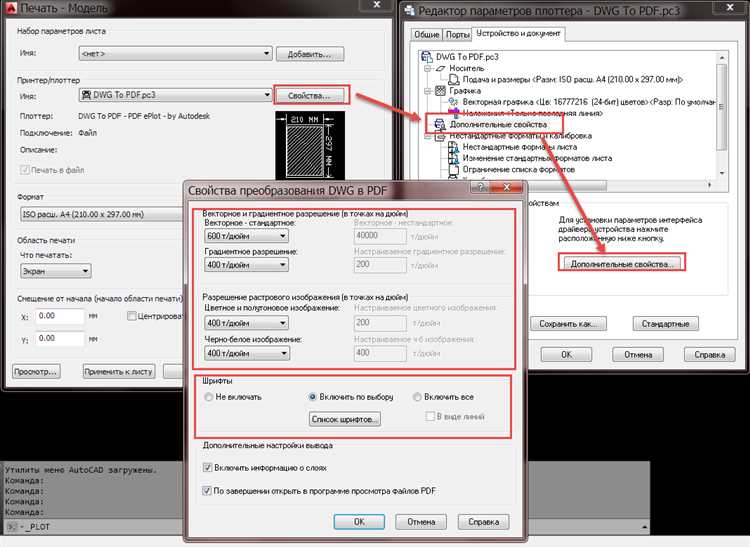
Task: Click the AutoCAD logo in Печать window title
Action: 11,8
